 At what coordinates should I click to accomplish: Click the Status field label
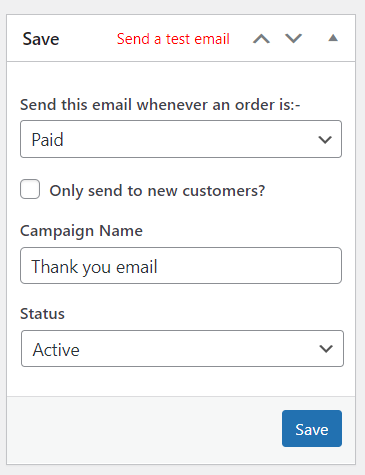point(42,314)
